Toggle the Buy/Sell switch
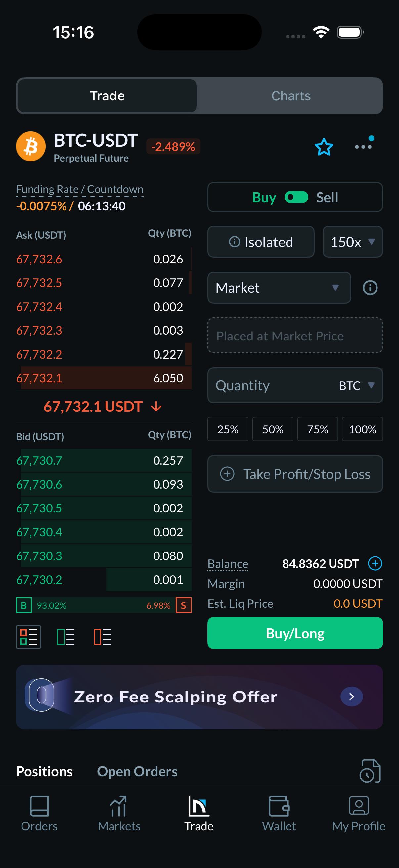The image size is (399, 868). pyautogui.click(x=296, y=197)
